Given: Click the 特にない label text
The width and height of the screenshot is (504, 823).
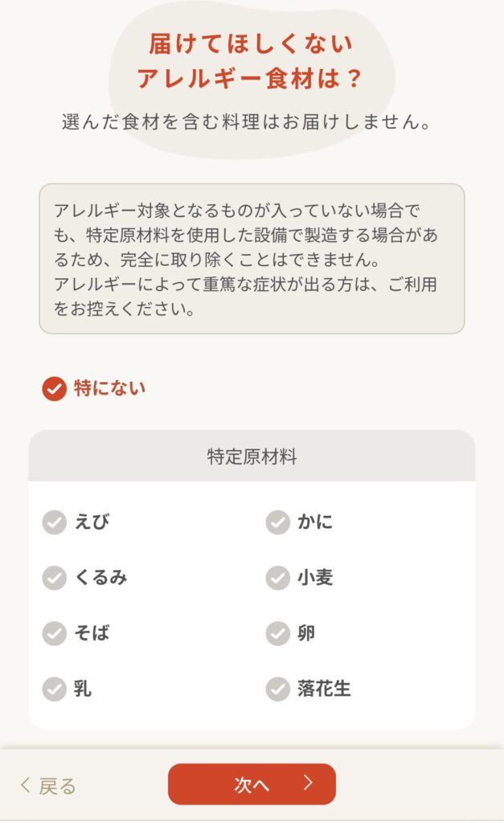Looking at the screenshot, I should click(x=109, y=389).
